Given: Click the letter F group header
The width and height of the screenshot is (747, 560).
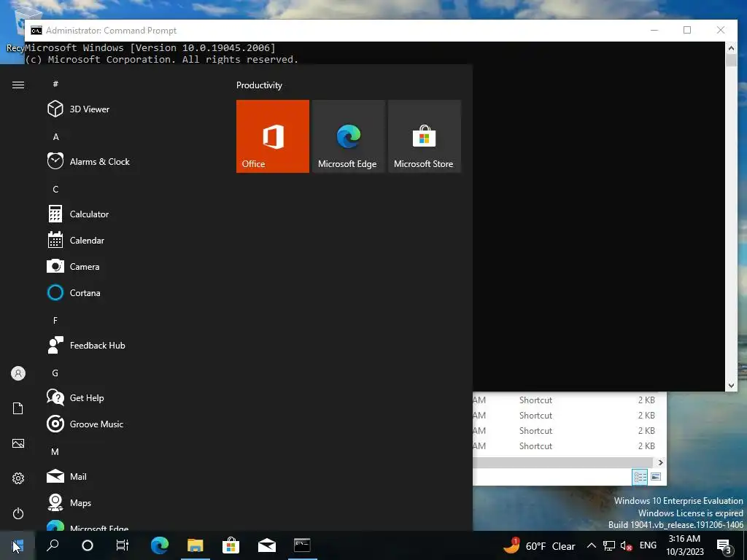Looking at the screenshot, I should (55, 321).
